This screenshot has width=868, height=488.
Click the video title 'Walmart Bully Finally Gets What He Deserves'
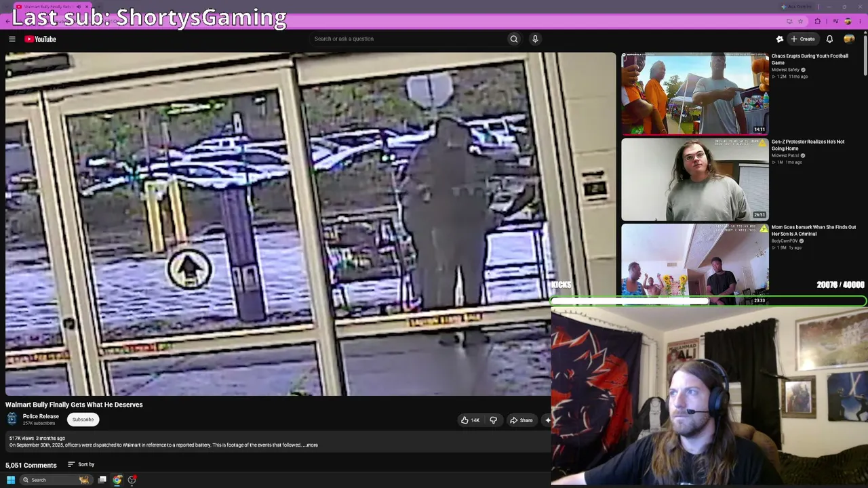click(x=74, y=405)
